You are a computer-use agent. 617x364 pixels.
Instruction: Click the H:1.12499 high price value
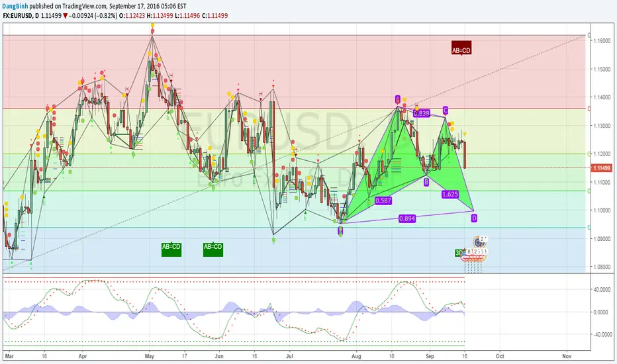[x=160, y=16]
